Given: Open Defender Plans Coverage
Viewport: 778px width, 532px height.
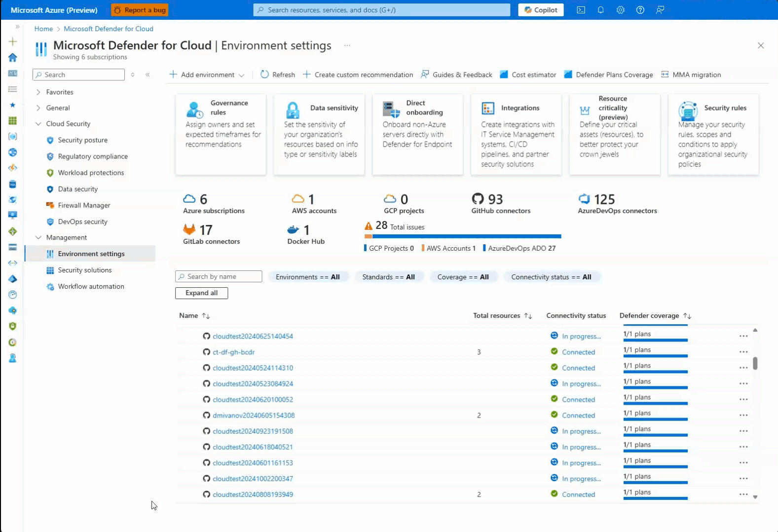Looking at the screenshot, I should (608, 75).
